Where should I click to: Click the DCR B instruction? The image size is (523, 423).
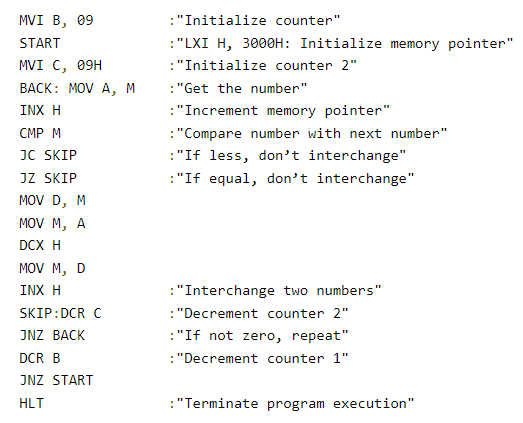(x=40, y=358)
